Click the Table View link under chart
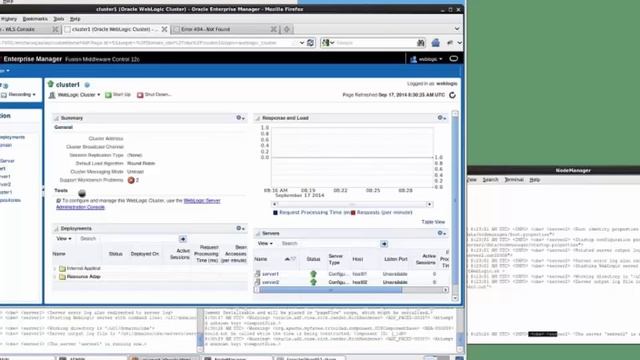The height and width of the screenshot is (360, 640). tap(433, 222)
